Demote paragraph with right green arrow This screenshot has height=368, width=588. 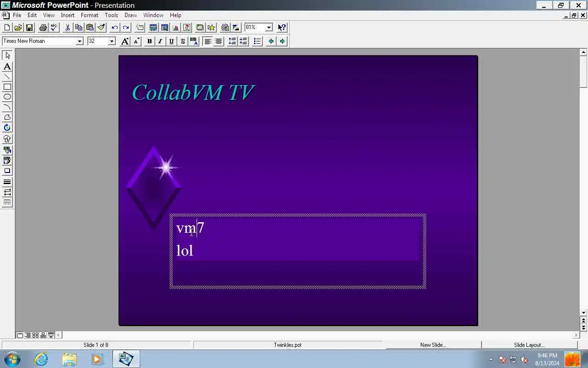tap(282, 41)
